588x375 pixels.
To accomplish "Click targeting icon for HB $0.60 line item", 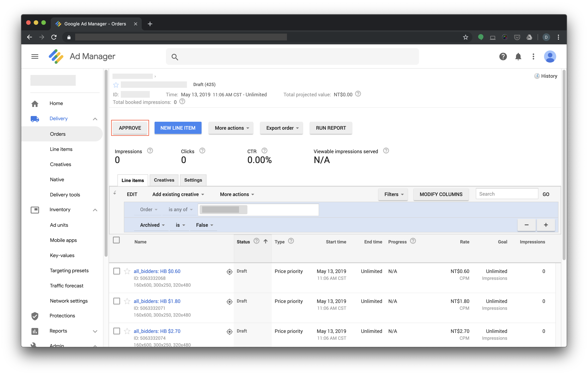I will pyautogui.click(x=229, y=272).
